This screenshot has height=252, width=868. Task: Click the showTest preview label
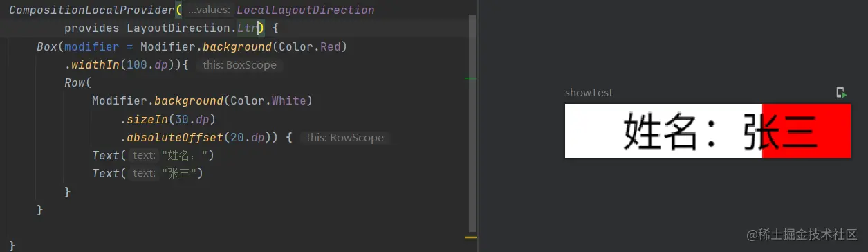[x=589, y=93]
